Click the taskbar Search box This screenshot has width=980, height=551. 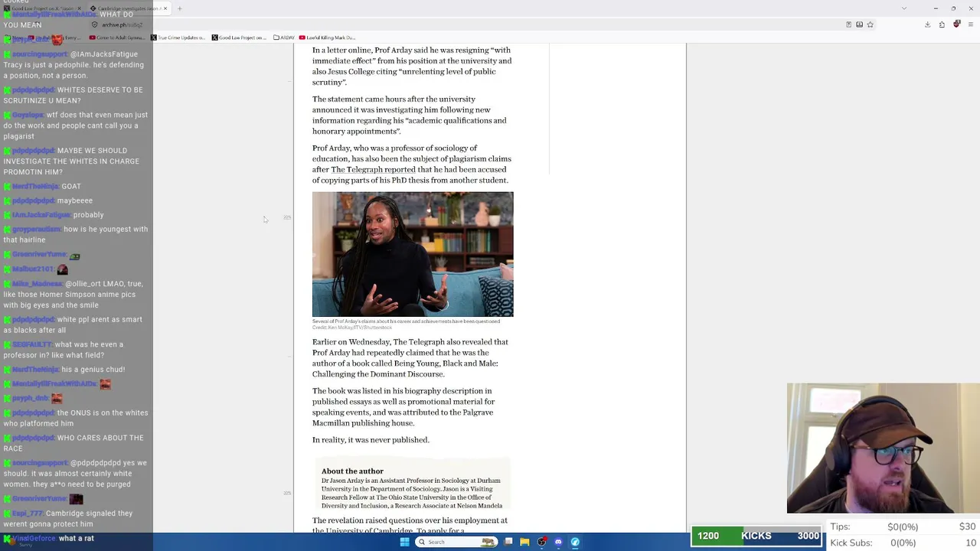coord(456,542)
